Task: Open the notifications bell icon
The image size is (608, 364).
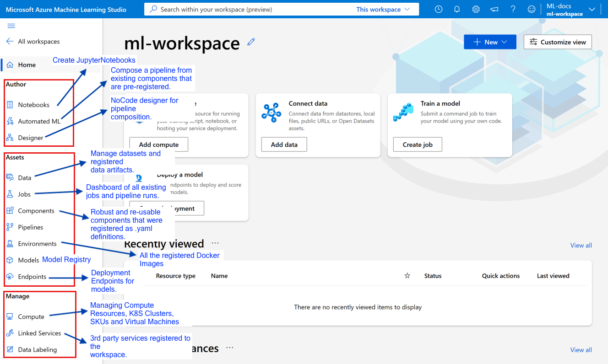Action: 457,9
